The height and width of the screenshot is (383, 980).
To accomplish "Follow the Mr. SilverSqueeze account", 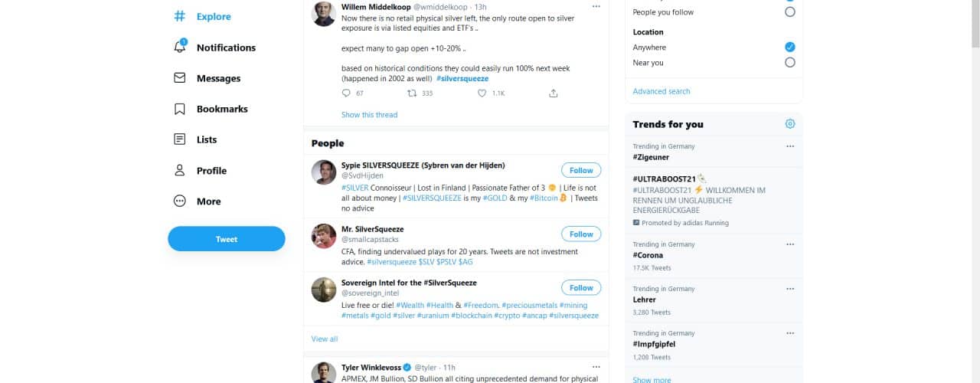I will (581, 234).
